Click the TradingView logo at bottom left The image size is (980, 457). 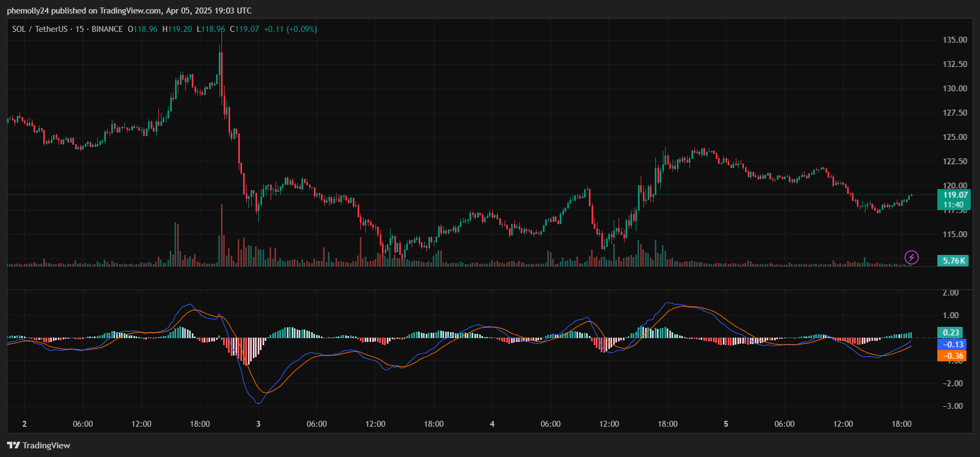tap(38, 445)
